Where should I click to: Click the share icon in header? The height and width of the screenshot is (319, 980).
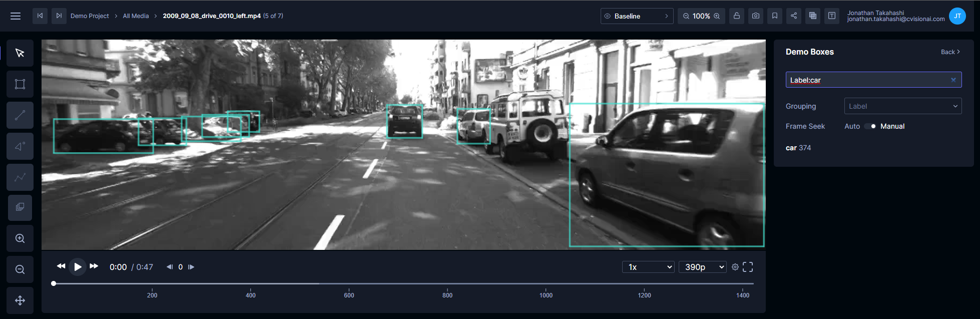pos(794,16)
